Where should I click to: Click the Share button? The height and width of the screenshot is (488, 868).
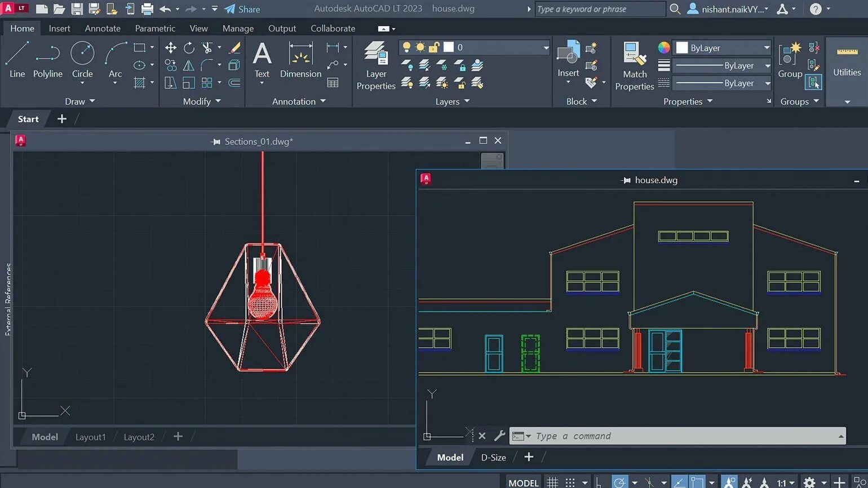(242, 9)
